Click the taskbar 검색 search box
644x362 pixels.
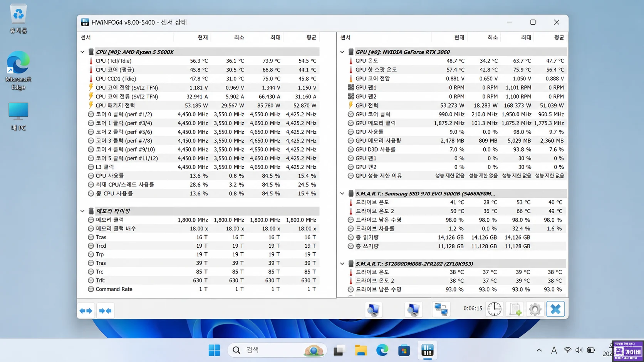(x=277, y=350)
